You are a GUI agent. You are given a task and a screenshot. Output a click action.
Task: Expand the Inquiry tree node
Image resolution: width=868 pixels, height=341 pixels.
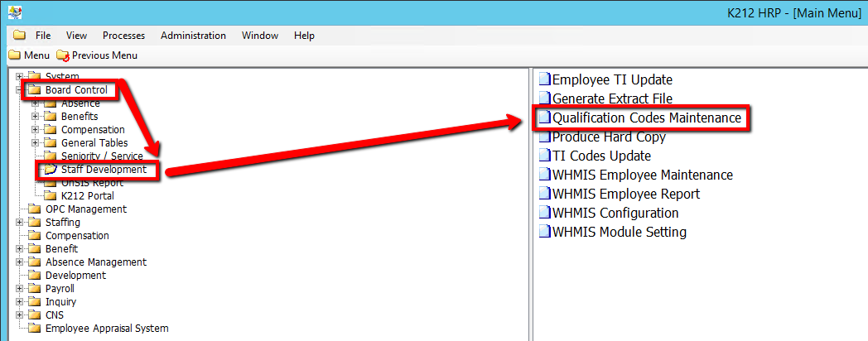20,302
